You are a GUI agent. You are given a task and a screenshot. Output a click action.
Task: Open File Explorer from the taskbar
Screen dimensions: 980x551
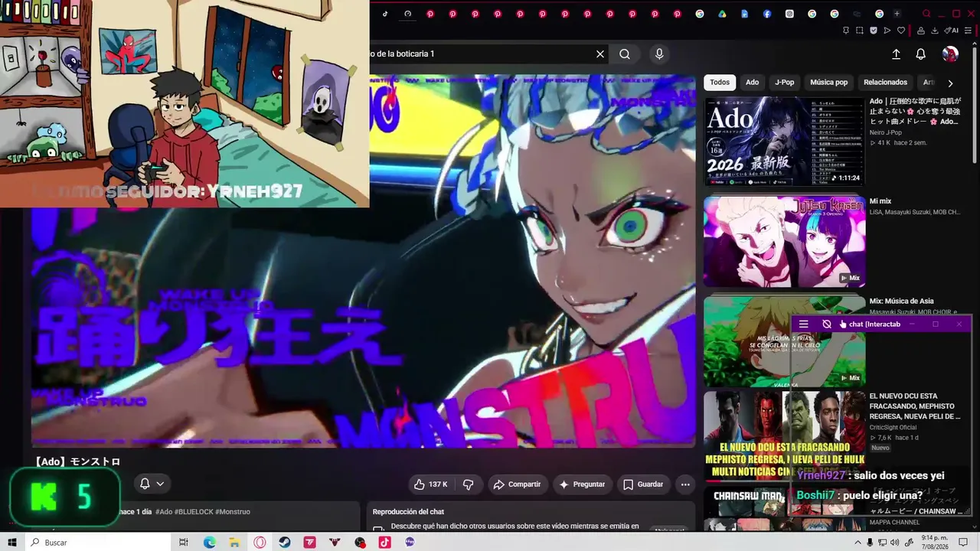pyautogui.click(x=234, y=543)
